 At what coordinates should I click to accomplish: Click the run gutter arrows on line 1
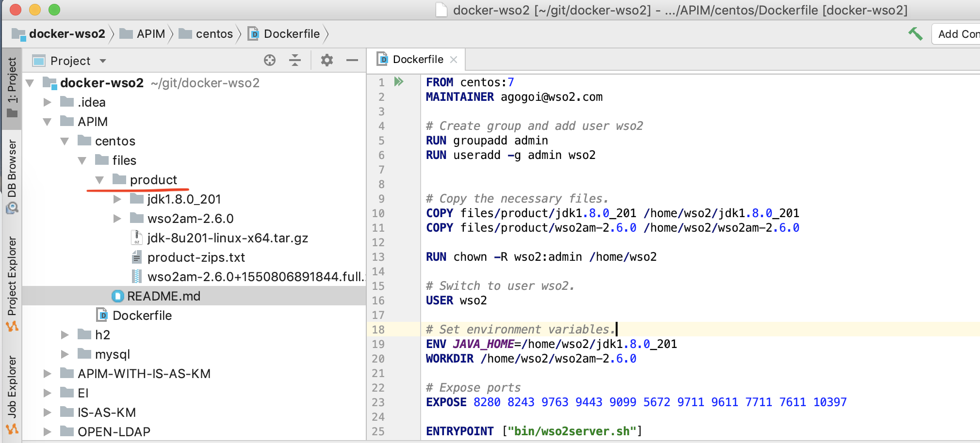pyautogui.click(x=399, y=81)
